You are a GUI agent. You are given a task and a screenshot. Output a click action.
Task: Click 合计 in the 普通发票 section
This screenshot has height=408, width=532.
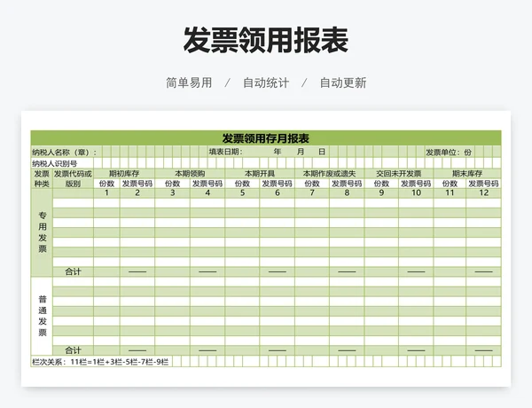click(73, 350)
